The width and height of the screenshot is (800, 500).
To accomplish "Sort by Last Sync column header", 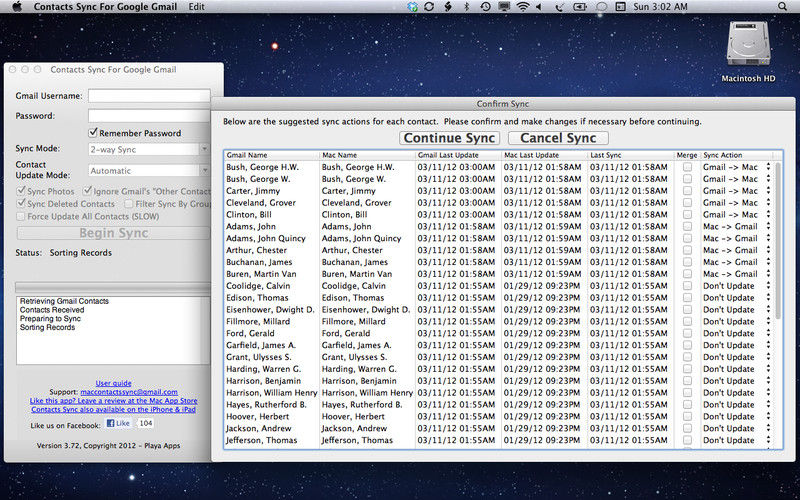I will pyautogui.click(x=631, y=155).
